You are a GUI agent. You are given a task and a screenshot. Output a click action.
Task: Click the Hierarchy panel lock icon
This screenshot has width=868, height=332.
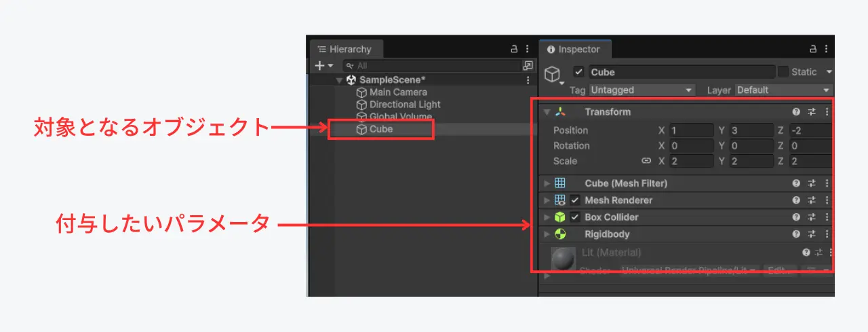click(514, 50)
